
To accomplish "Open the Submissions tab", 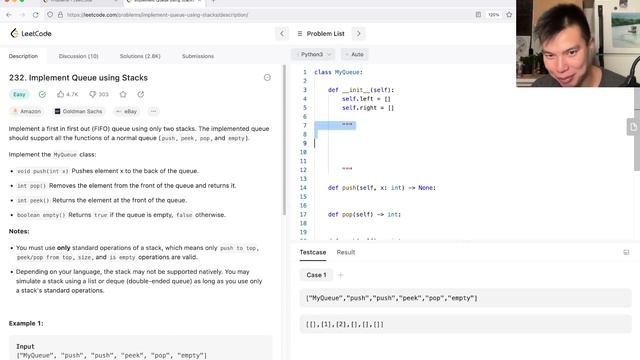I will (x=198, y=56).
